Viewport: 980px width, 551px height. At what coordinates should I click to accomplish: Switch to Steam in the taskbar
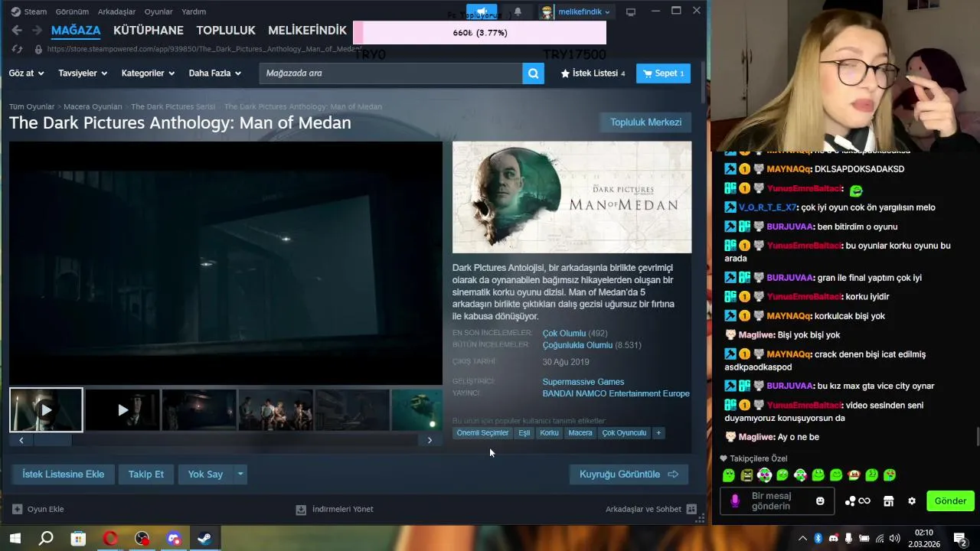pyautogui.click(x=205, y=539)
